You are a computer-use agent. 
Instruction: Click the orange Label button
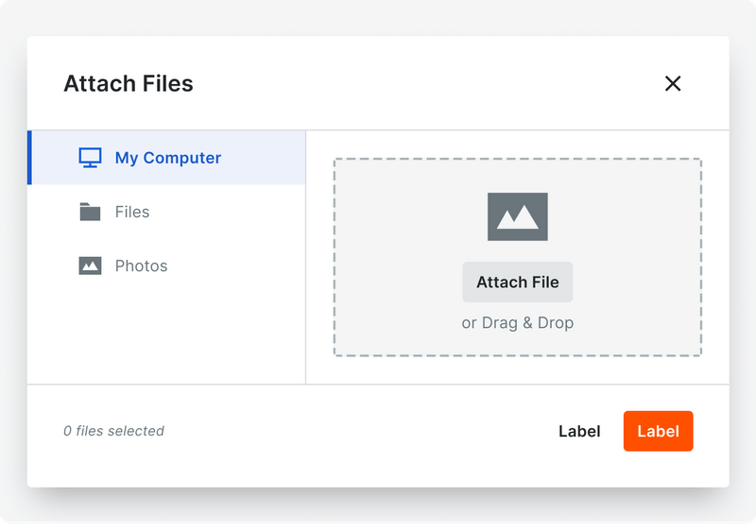pyautogui.click(x=658, y=431)
